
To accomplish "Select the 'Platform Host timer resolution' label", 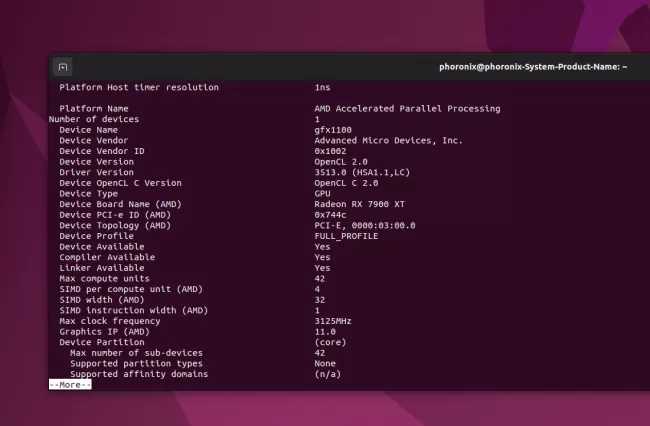I will (x=139, y=87).
